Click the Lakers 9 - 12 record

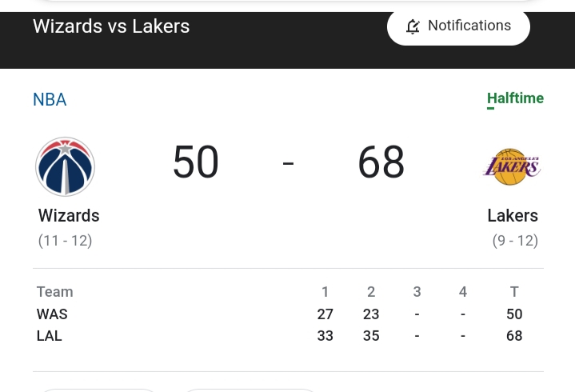click(x=515, y=241)
